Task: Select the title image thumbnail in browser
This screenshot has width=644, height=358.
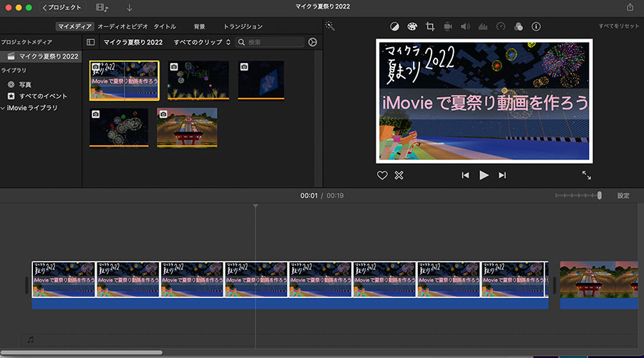Action: (124, 80)
